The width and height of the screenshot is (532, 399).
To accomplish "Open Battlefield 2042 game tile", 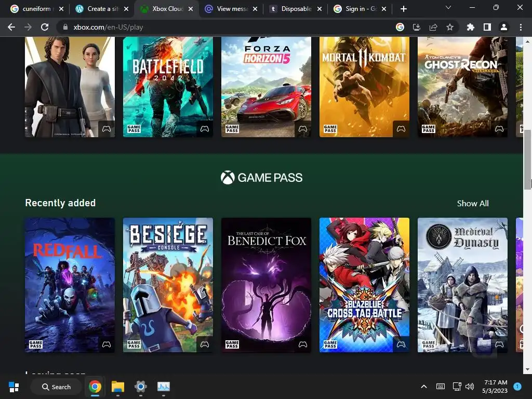I will tap(168, 87).
